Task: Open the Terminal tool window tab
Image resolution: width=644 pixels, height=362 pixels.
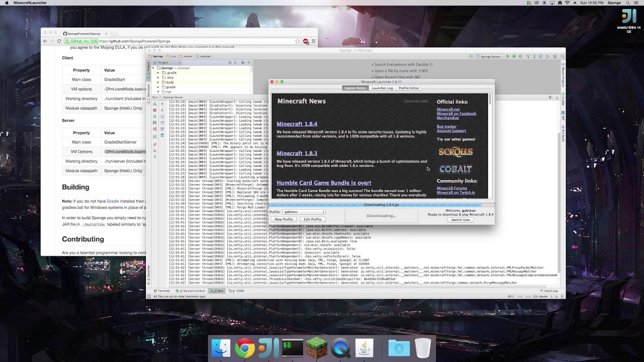Action: tap(162, 291)
